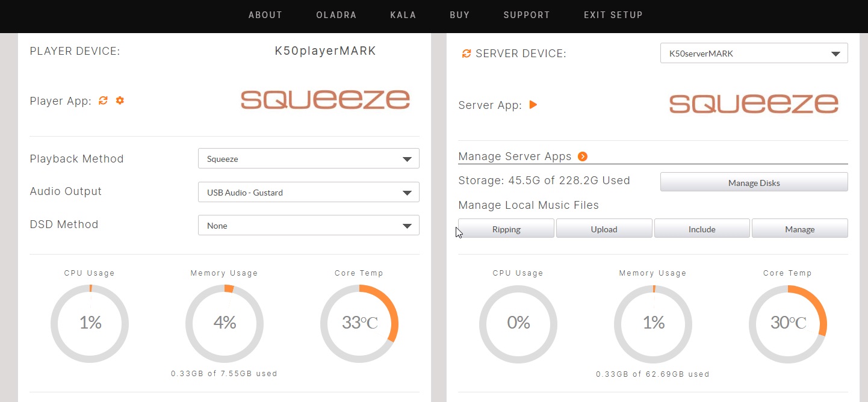Click the player CPU Usage gauge
868x402 pixels.
coord(90,323)
